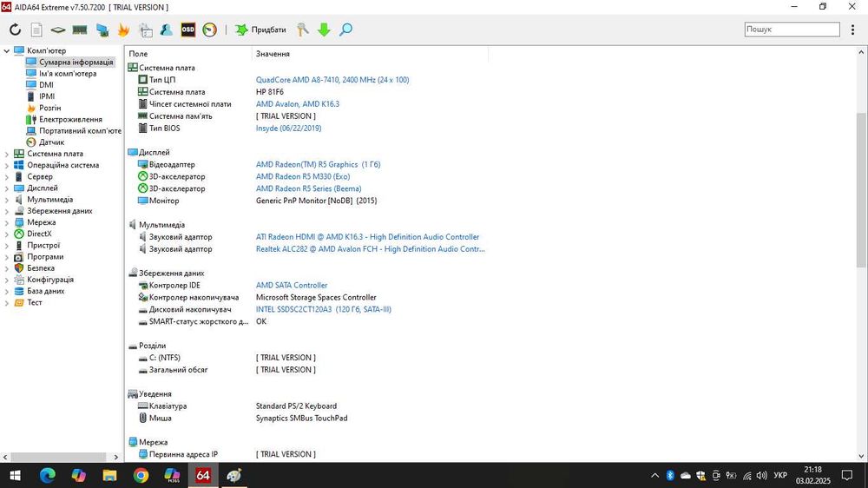The width and height of the screenshot is (868, 488).
Task: Open Google Chrome from taskbar
Action: 141,475
